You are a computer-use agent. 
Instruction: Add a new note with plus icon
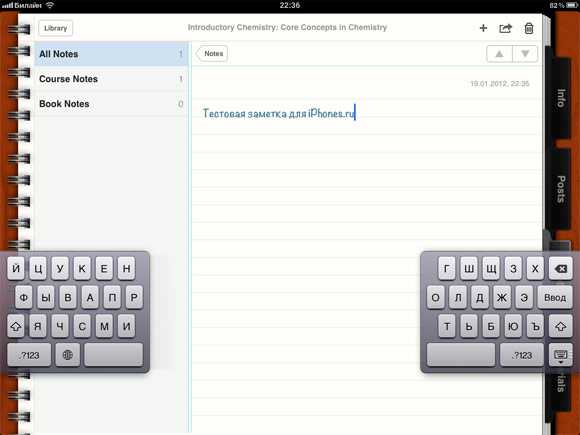483,28
